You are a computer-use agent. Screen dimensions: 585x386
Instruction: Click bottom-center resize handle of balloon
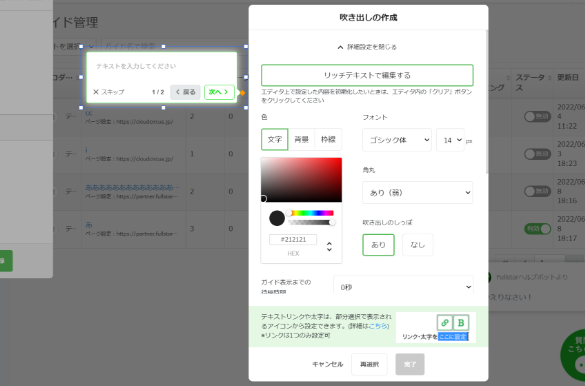click(x=163, y=108)
